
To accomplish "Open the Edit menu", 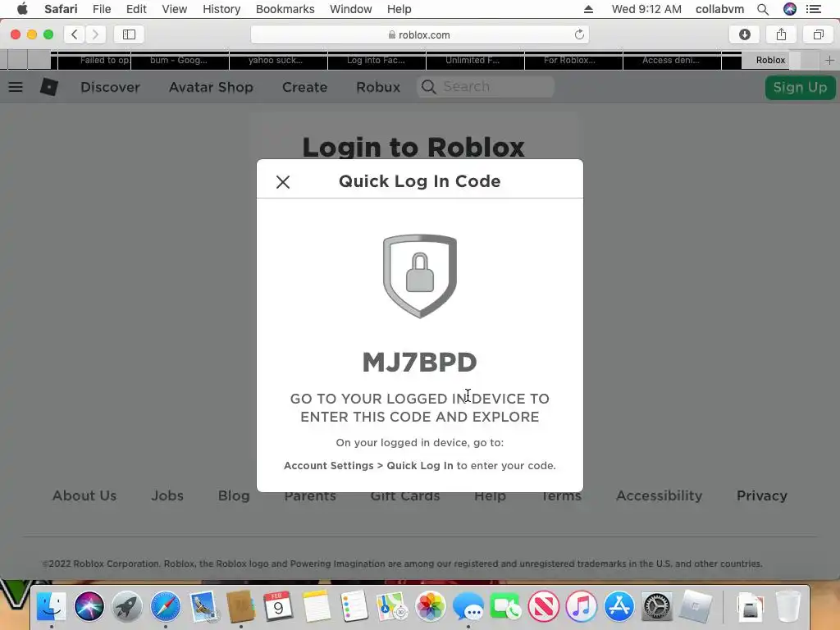I will click(136, 9).
